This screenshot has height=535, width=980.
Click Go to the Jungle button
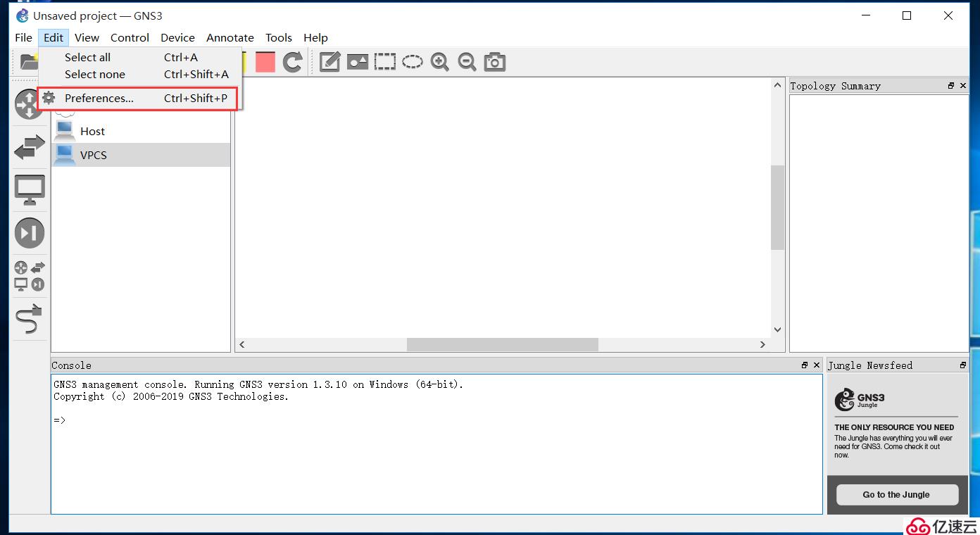click(x=897, y=494)
